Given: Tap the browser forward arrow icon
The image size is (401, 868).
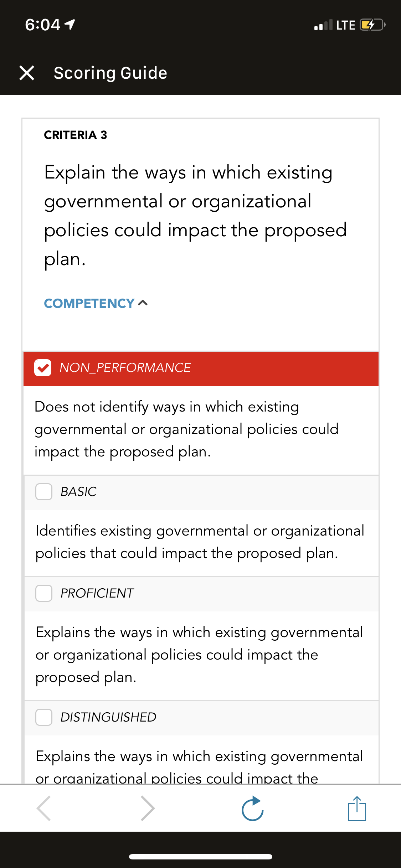Looking at the screenshot, I should click(x=148, y=808).
